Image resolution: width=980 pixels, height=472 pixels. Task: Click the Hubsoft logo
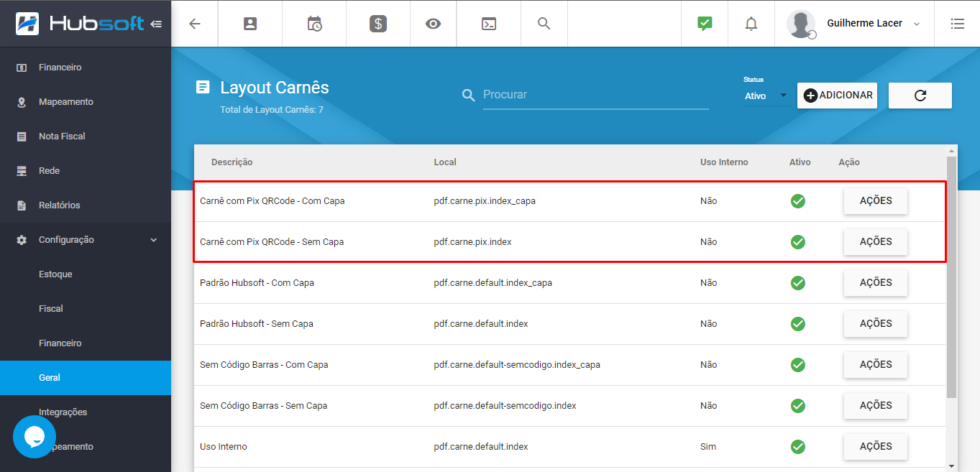[81, 24]
